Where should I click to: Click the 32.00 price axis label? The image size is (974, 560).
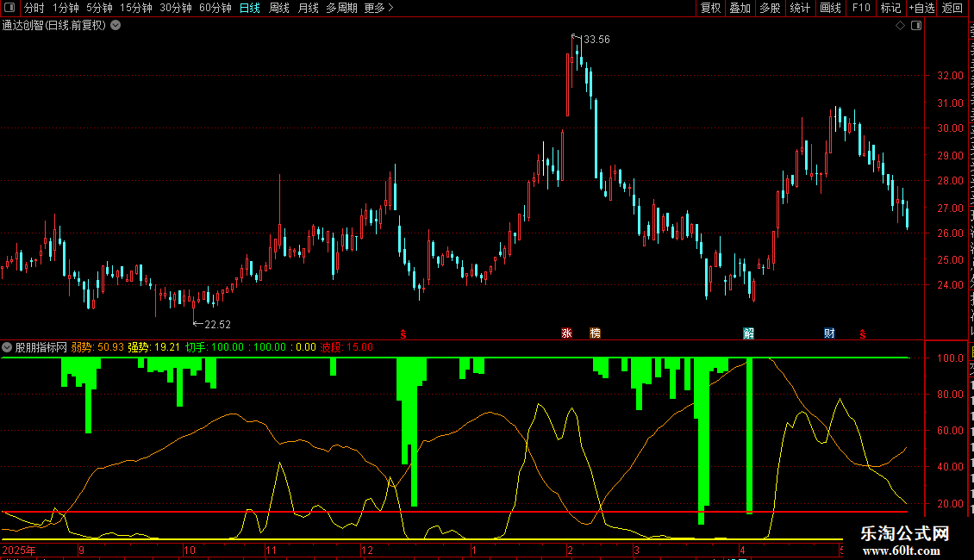tap(950, 76)
